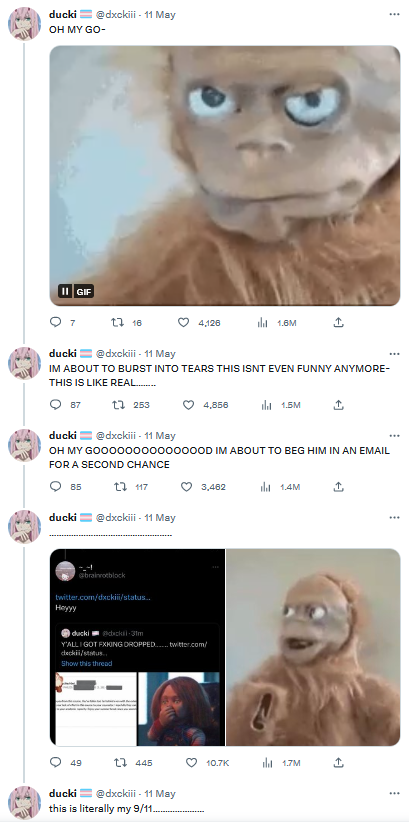Open more options for "BURST INTO TEARS" tweet

(394, 353)
